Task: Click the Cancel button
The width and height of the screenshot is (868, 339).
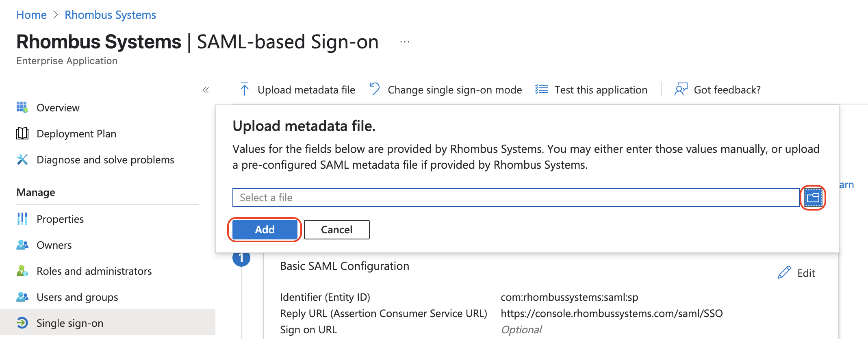Action: coord(337,230)
